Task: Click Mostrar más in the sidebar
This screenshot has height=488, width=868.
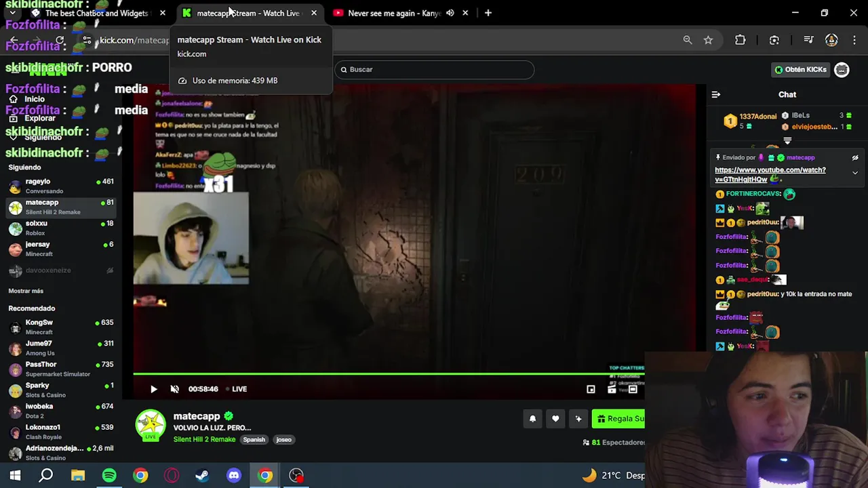Action: point(26,291)
